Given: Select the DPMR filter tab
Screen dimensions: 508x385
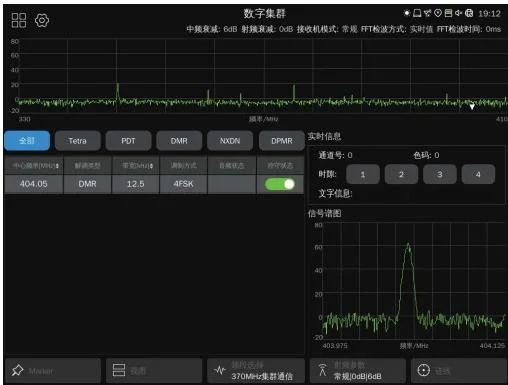Looking at the screenshot, I should [x=282, y=141].
